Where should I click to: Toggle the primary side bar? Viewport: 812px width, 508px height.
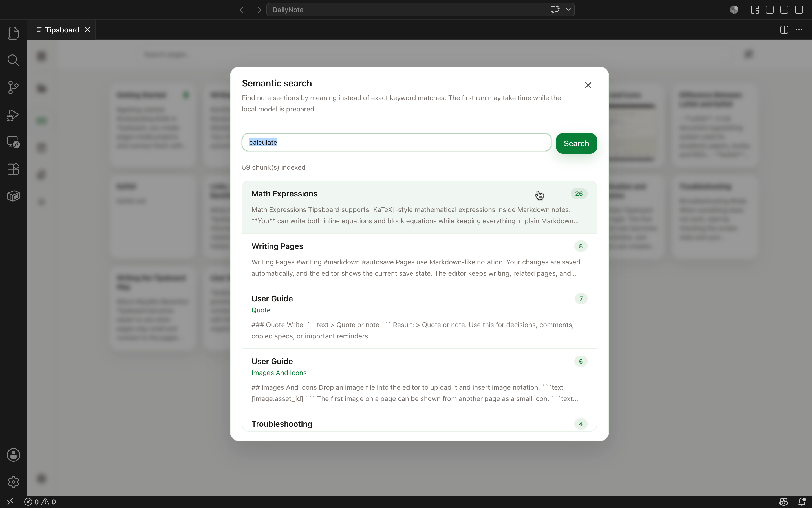[x=770, y=10]
